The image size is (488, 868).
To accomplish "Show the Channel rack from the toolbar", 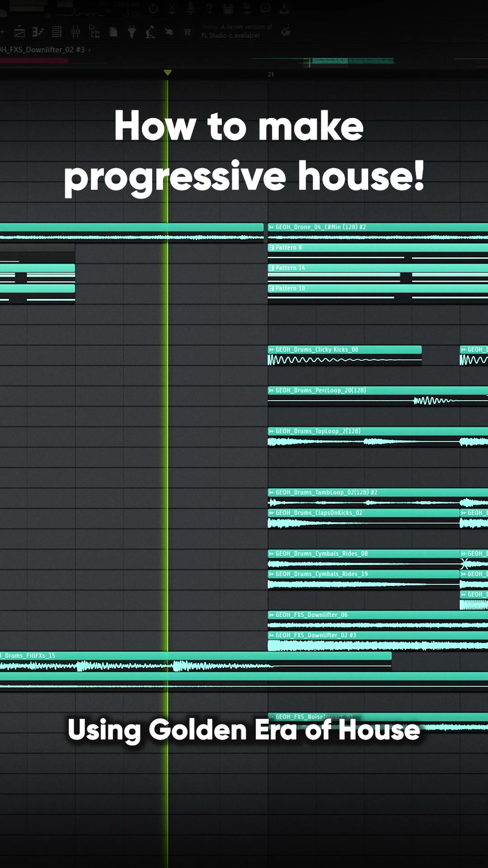I will pyautogui.click(x=57, y=32).
